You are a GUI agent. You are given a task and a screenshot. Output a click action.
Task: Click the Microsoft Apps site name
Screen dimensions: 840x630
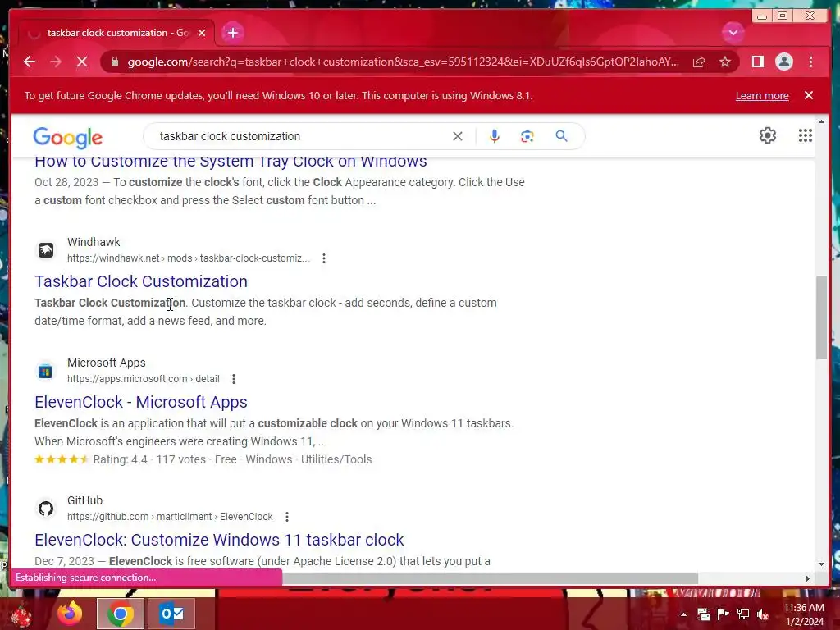pyautogui.click(x=106, y=363)
